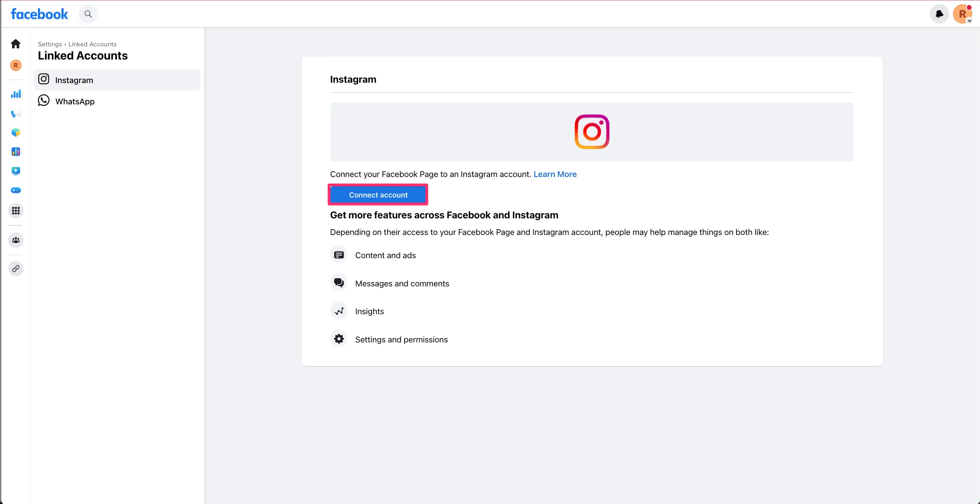Viewport: 980px width, 504px height.
Task: Open the page profile R icon in sidebar
Action: click(x=15, y=65)
